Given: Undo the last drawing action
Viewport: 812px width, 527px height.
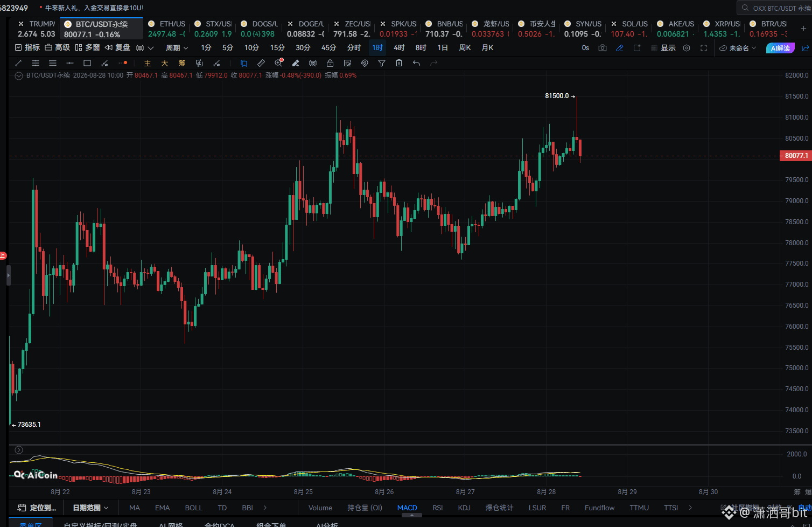Looking at the screenshot, I should [x=416, y=63].
